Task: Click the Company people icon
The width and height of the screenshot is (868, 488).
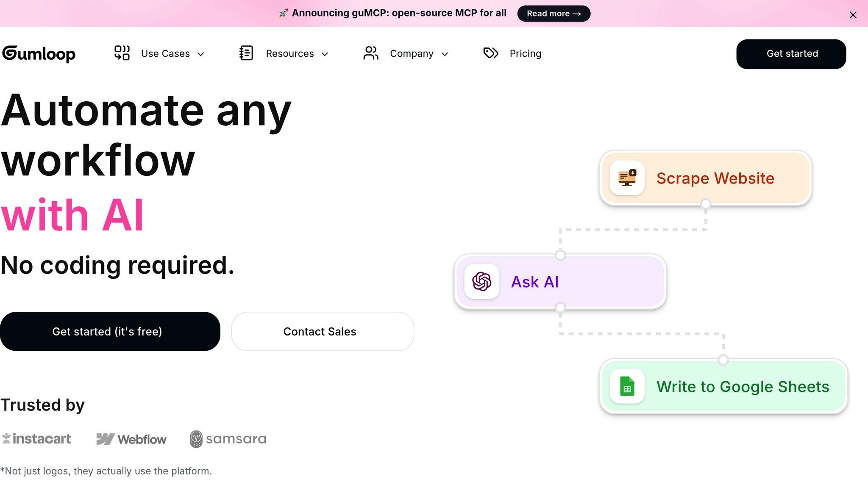Action: click(371, 53)
